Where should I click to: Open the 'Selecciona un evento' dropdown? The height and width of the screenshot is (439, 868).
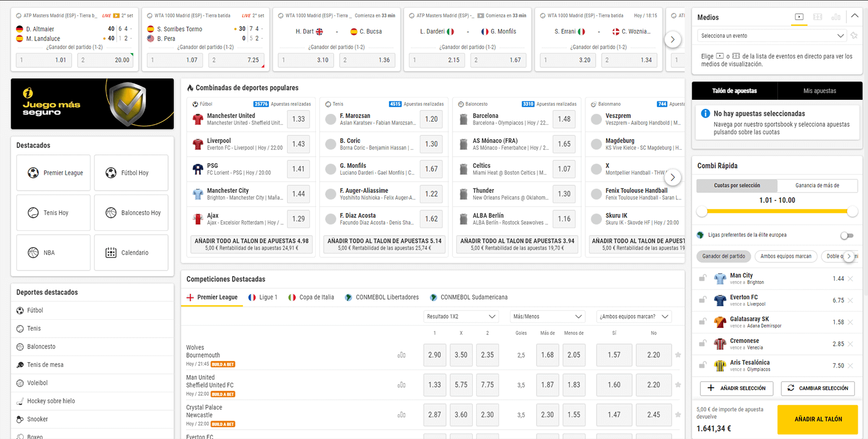point(772,36)
